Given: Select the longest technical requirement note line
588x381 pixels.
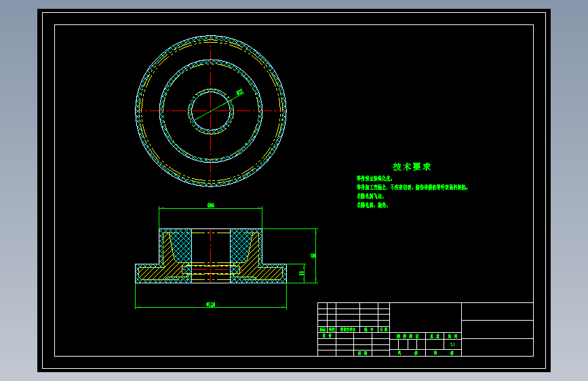Looking at the screenshot, I should point(412,187).
